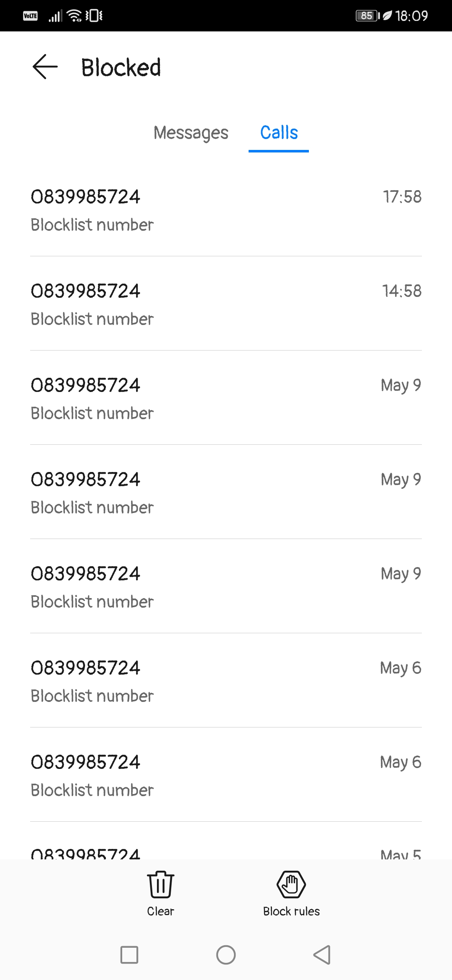Screen dimensions: 452x980
Task: Tap the back arrow next to Blocked
Action: (45, 67)
